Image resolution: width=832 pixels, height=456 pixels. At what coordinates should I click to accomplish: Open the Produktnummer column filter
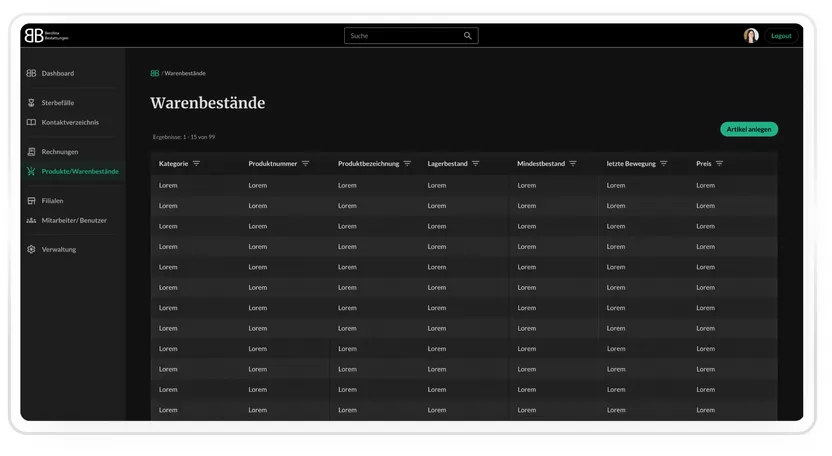pos(306,164)
